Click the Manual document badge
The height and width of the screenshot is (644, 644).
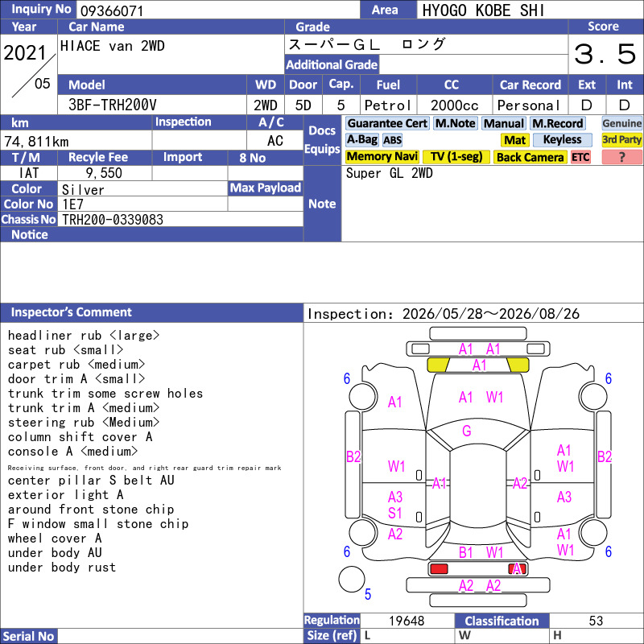coord(504,123)
